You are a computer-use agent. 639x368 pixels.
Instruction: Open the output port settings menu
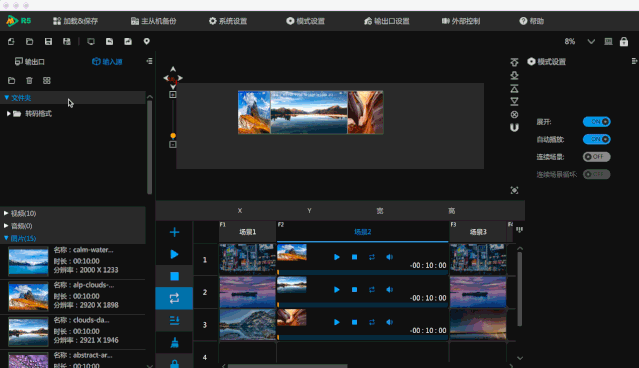tap(386, 21)
